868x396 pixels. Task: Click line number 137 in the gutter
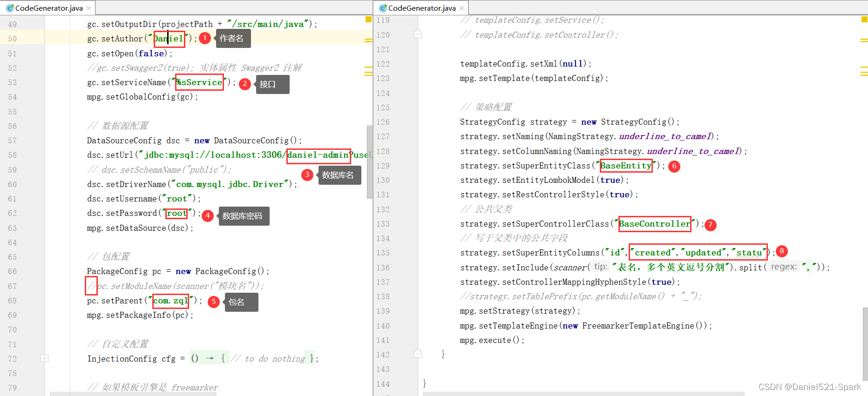pyautogui.click(x=383, y=282)
